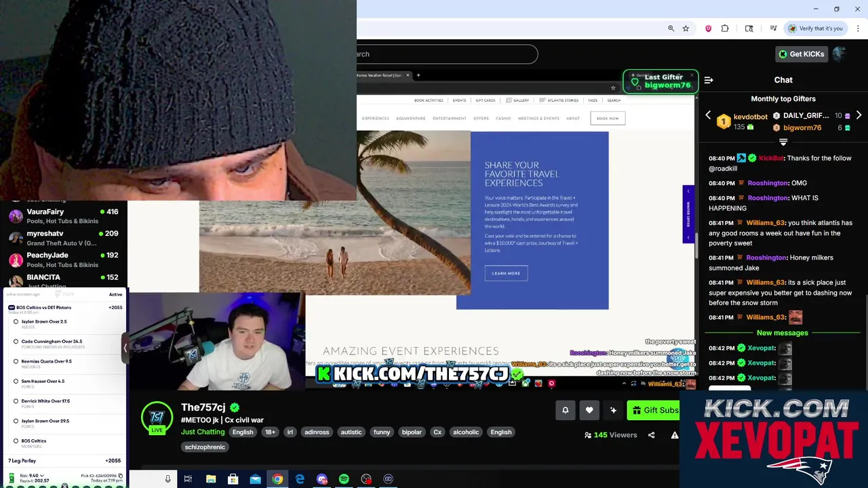Select the 18+ tag
Screen dimensions: 868x488
[x=270, y=432]
